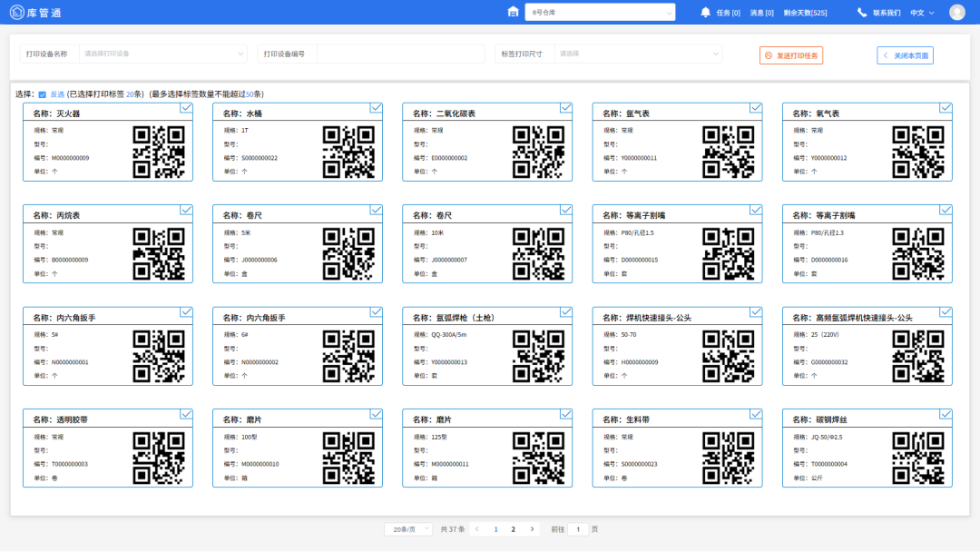The image size is (980, 552).
Task: Click the 名称: 焊机快速接头-公头 title
Action: 647,318
